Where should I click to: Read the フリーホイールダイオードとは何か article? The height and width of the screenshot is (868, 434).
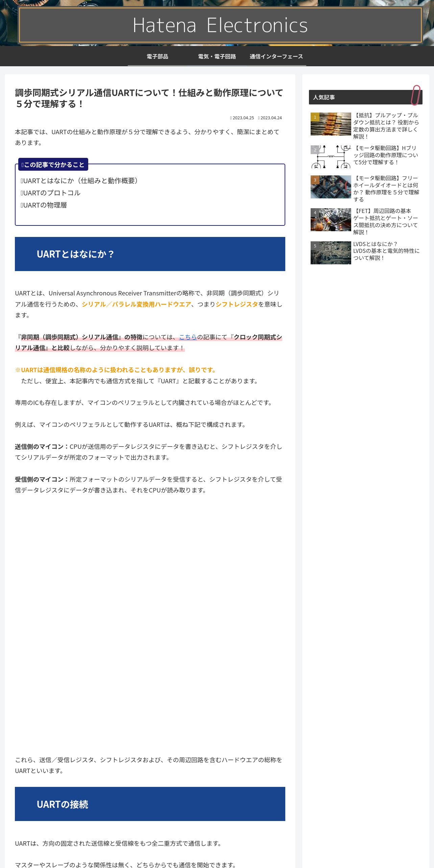click(386, 189)
